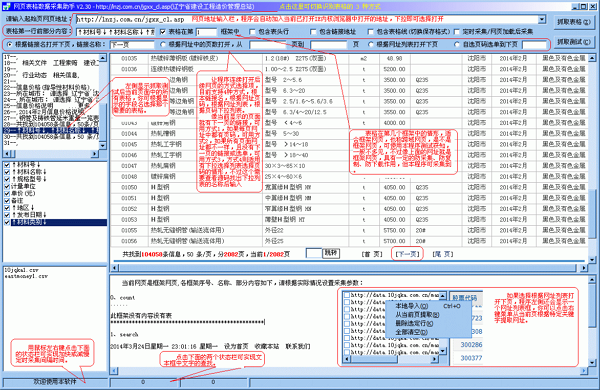Click scroll-down arrow of bottom frame info pane
Screen dimensions: 600x390
tap(592, 363)
